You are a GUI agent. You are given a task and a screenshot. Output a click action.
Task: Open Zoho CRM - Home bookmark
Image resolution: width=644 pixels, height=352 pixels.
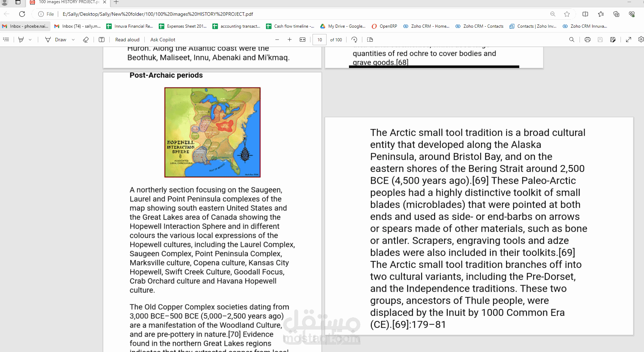point(426,26)
